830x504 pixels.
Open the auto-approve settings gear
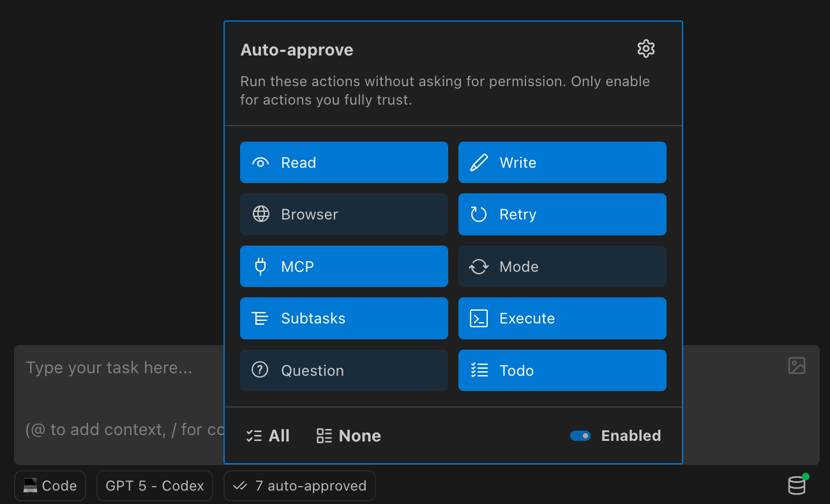[645, 48]
